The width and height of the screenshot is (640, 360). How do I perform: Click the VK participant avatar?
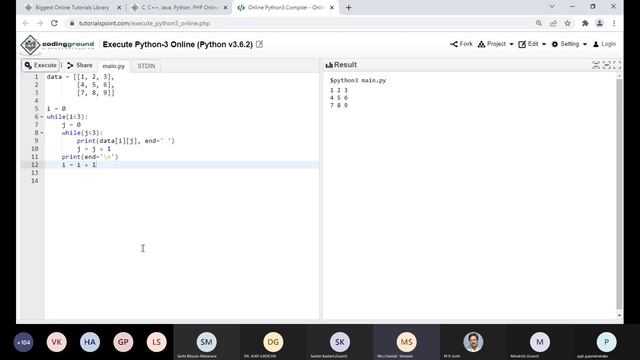56,342
